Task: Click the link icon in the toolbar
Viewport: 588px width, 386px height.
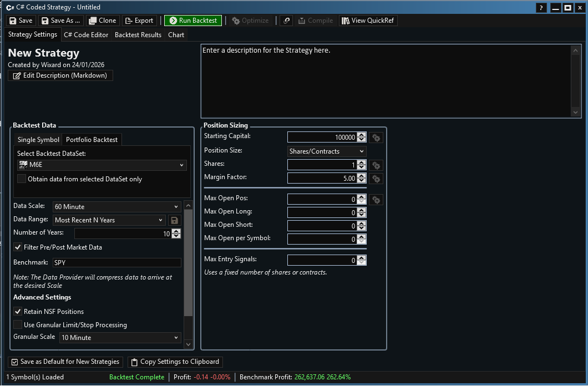Action: (x=286, y=21)
